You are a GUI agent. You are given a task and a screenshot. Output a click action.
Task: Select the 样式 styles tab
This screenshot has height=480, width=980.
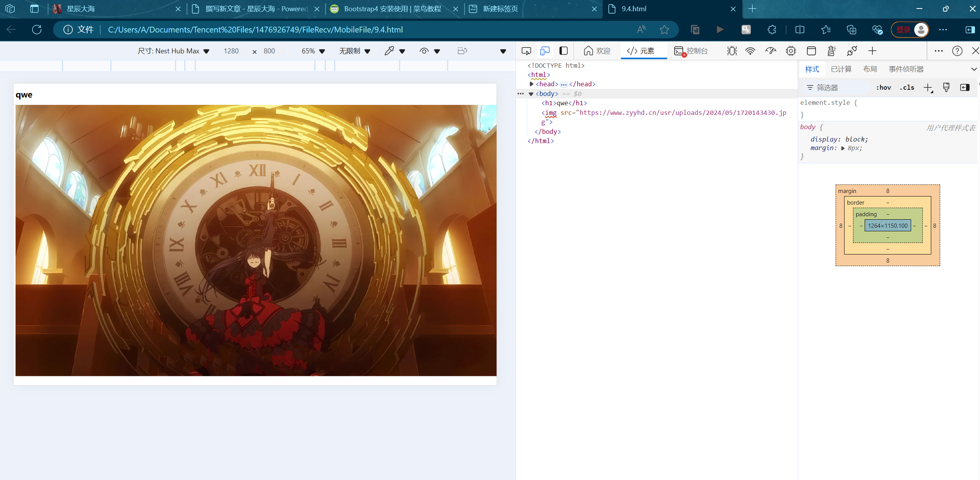(x=812, y=69)
